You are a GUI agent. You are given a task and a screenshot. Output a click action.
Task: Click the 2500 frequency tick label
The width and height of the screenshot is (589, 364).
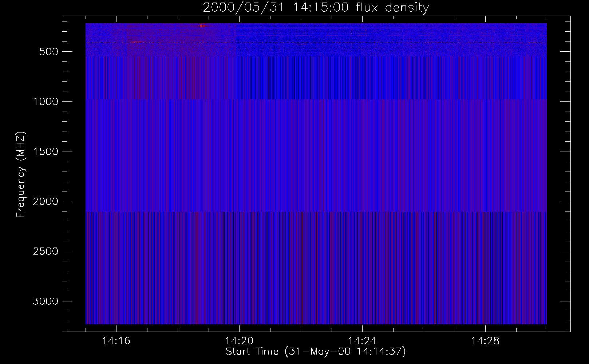(x=46, y=251)
